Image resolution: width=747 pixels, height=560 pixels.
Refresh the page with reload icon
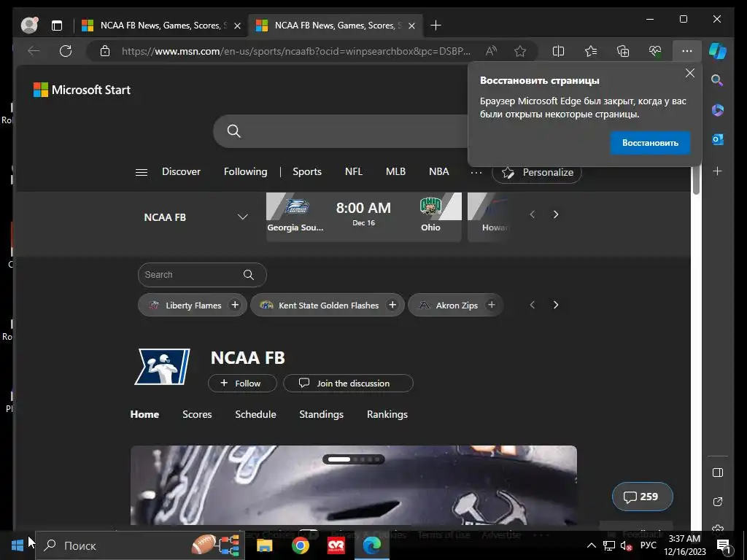[x=66, y=51]
